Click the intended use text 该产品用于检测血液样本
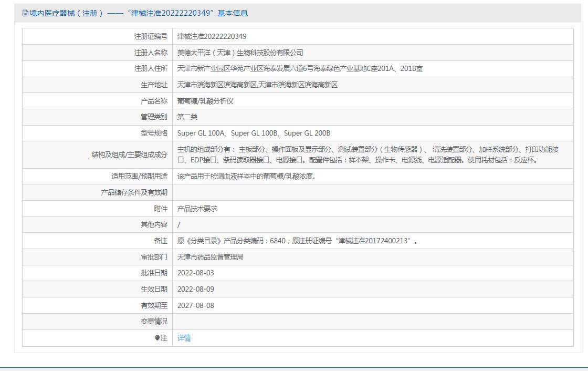 (x=246, y=177)
